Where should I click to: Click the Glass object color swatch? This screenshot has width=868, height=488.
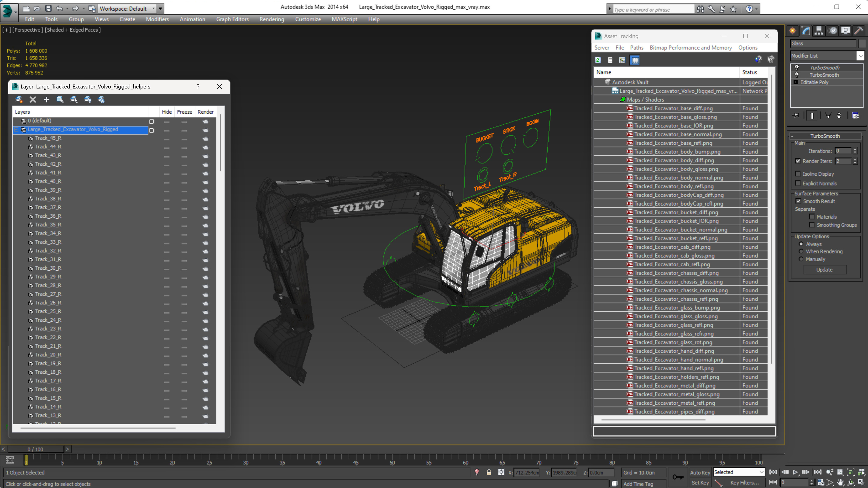pos(862,43)
